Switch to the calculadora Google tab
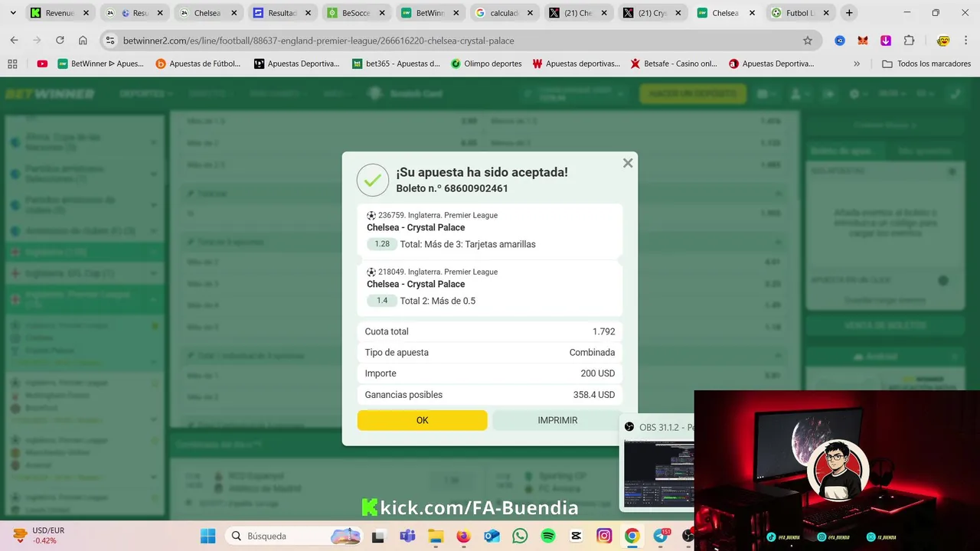 tap(504, 13)
